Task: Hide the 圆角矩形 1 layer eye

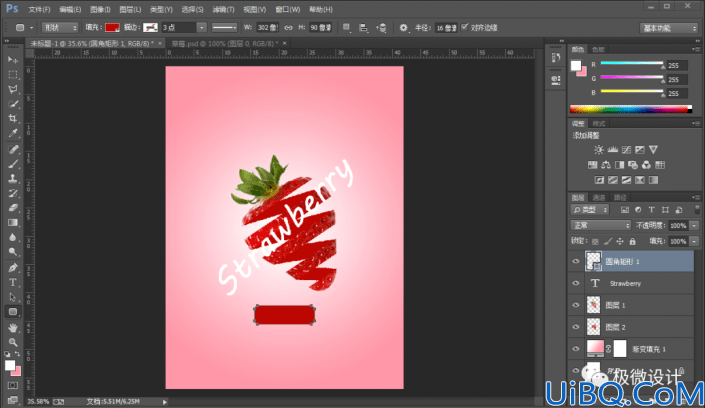Action: coord(576,261)
